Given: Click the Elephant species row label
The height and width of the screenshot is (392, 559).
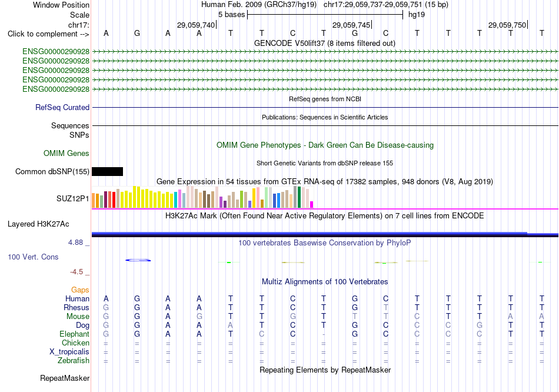Looking at the screenshot, I should 74,334.
